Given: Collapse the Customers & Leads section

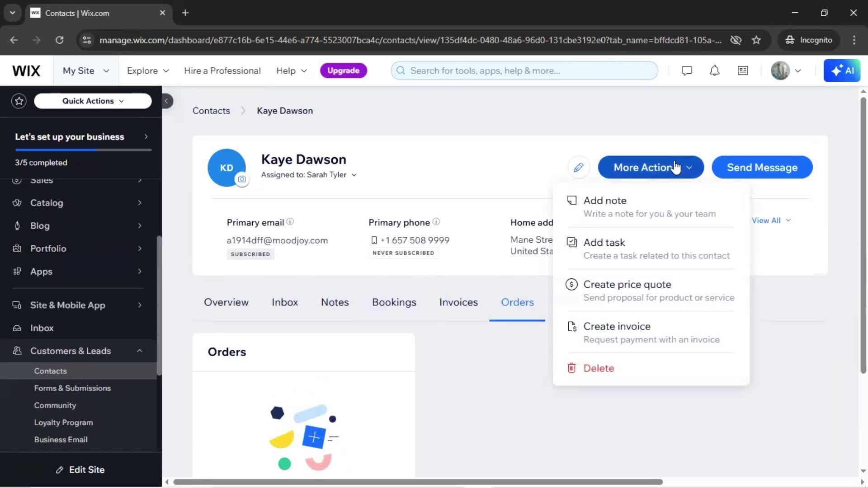Looking at the screenshot, I should [x=140, y=351].
